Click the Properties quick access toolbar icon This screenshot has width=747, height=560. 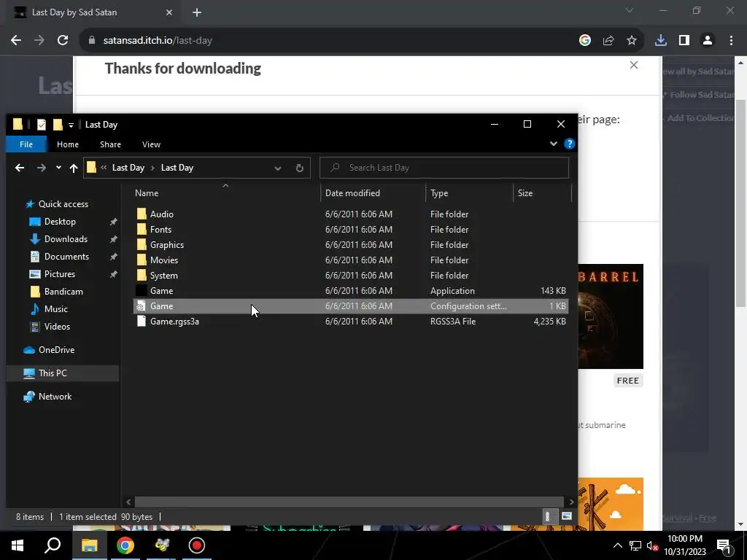[x=42, y=124]
